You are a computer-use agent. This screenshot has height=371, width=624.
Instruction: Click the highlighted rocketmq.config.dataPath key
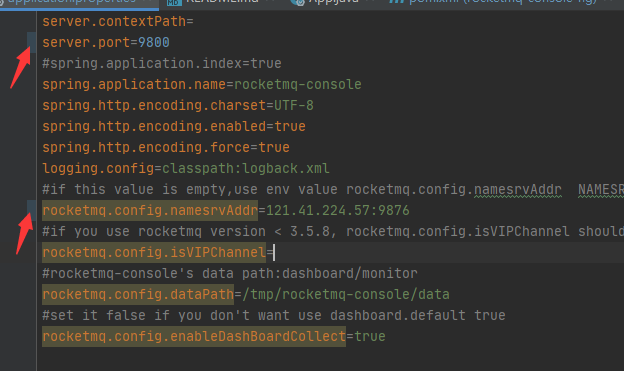(138, 295)
